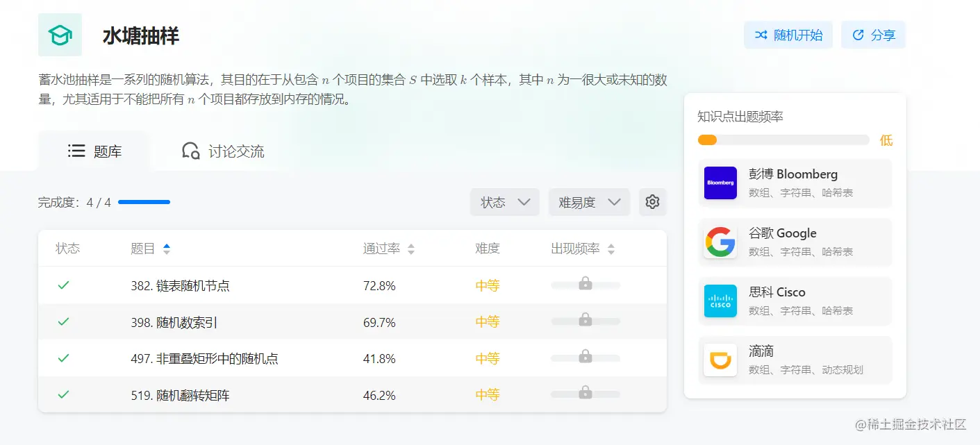Click the lock icon in row 497

[x=585, y=355]
